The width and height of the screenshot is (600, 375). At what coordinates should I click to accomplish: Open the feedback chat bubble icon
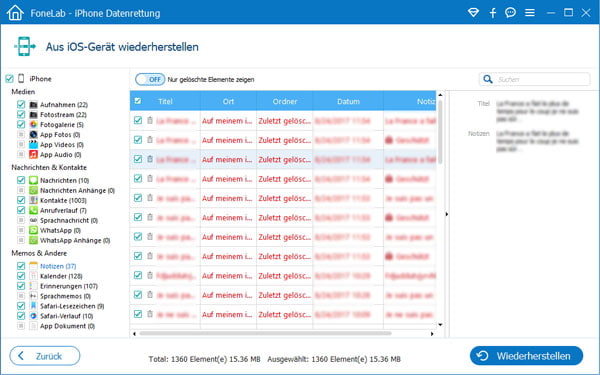click(510, 13)
